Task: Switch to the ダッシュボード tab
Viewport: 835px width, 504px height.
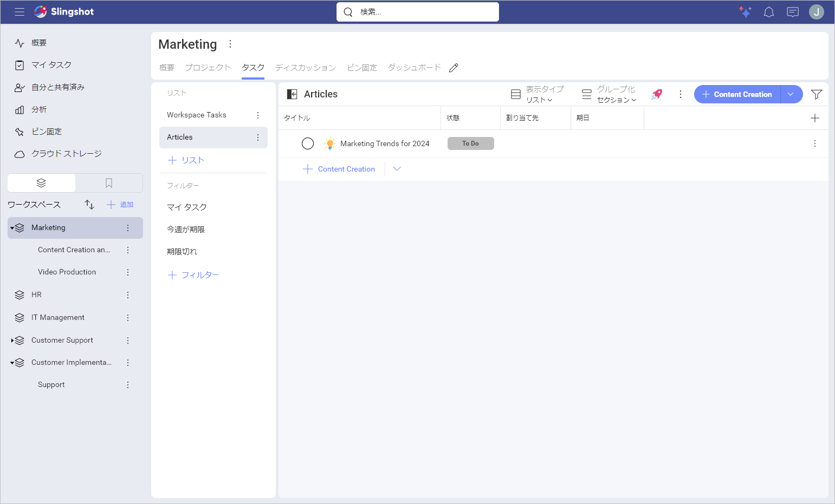Action: click(x=415, y=68)
